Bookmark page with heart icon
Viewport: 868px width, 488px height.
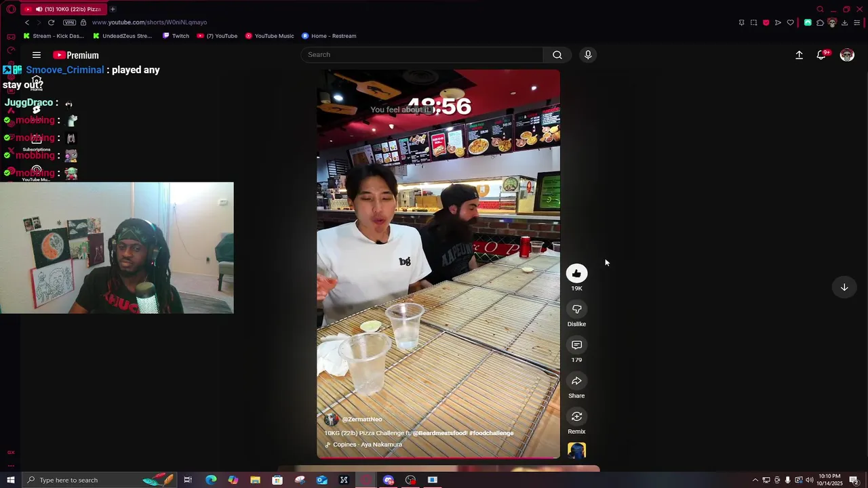[x=790, y=22]
